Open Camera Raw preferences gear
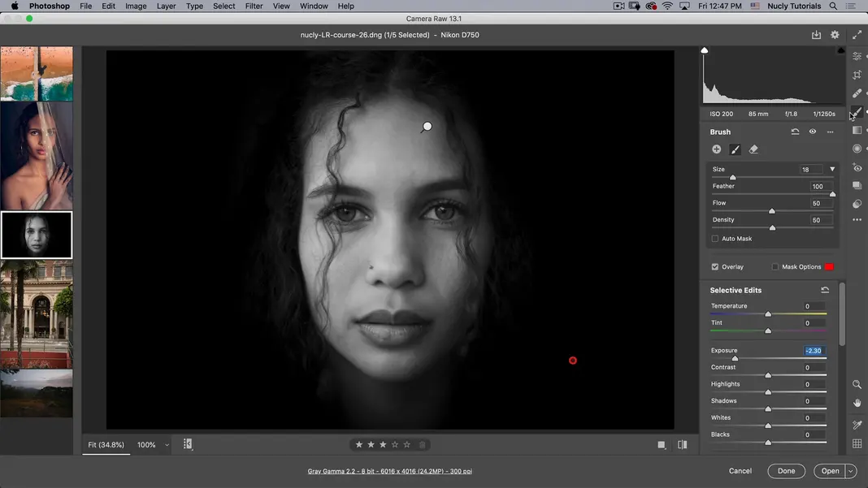This screenshot has height=488, width=868. pyautogui.click(x=835, y=35)
